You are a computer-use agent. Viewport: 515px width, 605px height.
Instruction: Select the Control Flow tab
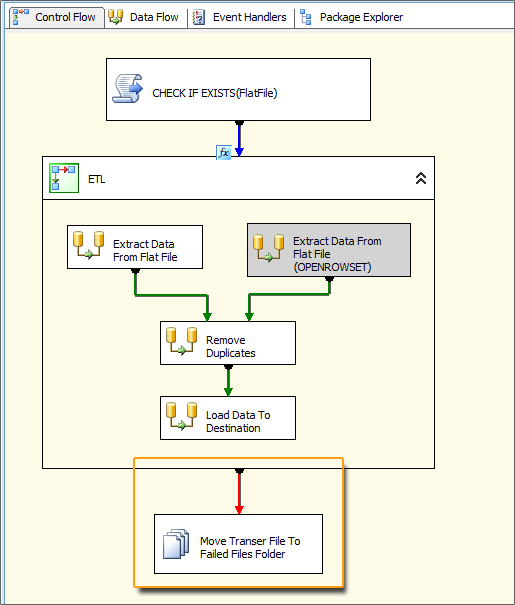pyautogui.click(x=55, y=17)
